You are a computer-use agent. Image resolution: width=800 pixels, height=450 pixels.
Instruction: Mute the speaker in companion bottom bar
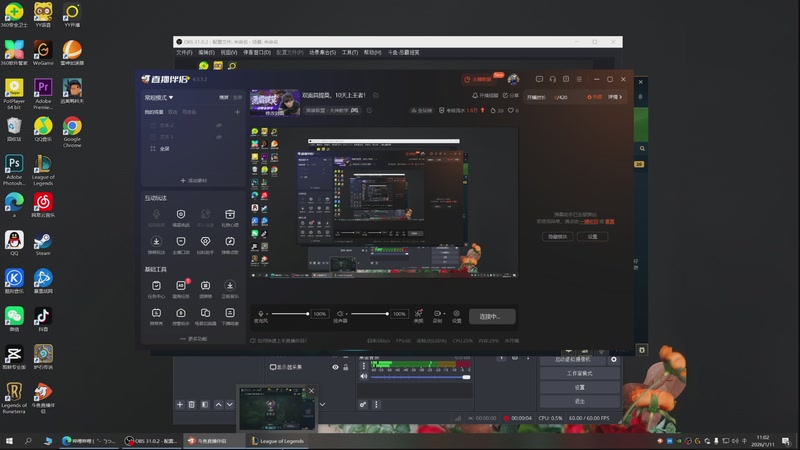tap(340, 313)
